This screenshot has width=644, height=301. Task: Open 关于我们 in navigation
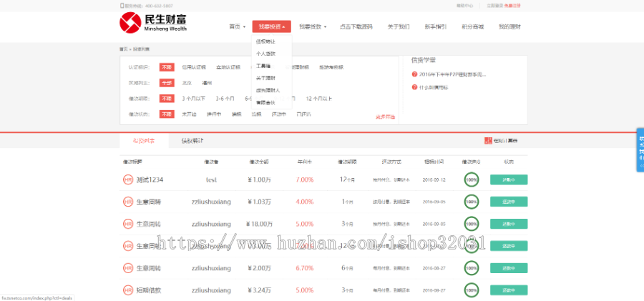[399, 26]
